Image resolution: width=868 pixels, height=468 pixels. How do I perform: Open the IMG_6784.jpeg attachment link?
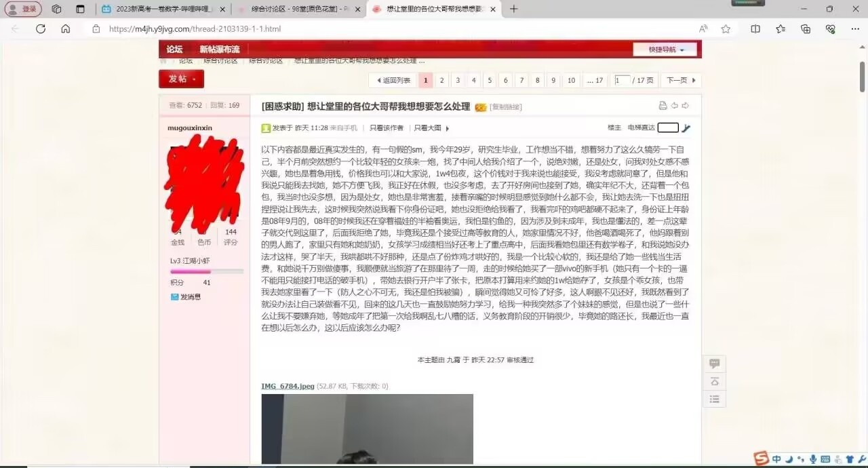(287, 386)
